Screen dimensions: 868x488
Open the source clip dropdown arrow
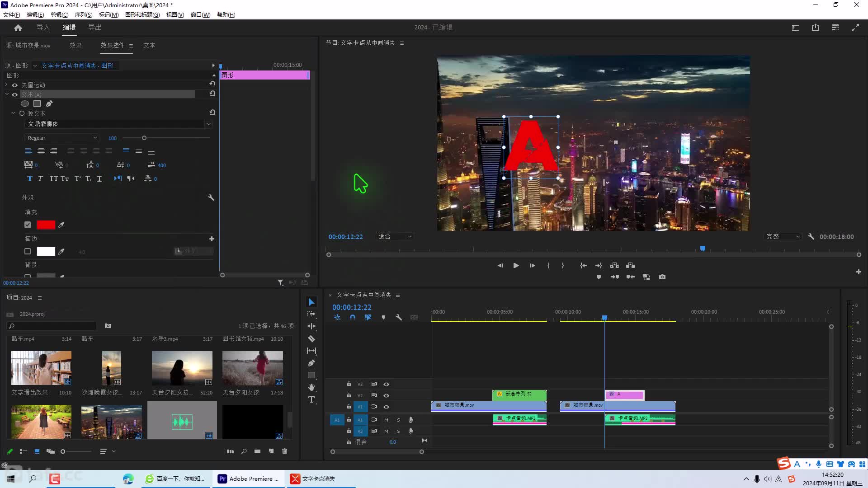(x=35, y=66)
